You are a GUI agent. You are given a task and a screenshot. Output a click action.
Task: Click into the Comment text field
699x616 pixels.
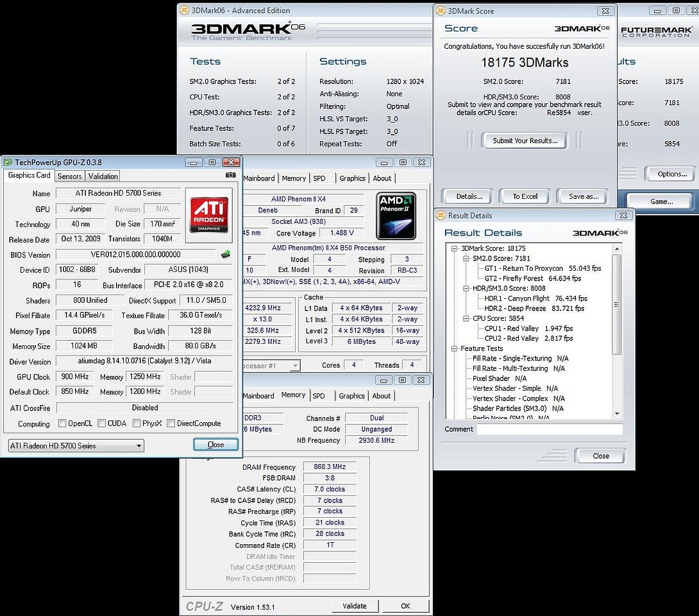[x=549, y=429]
